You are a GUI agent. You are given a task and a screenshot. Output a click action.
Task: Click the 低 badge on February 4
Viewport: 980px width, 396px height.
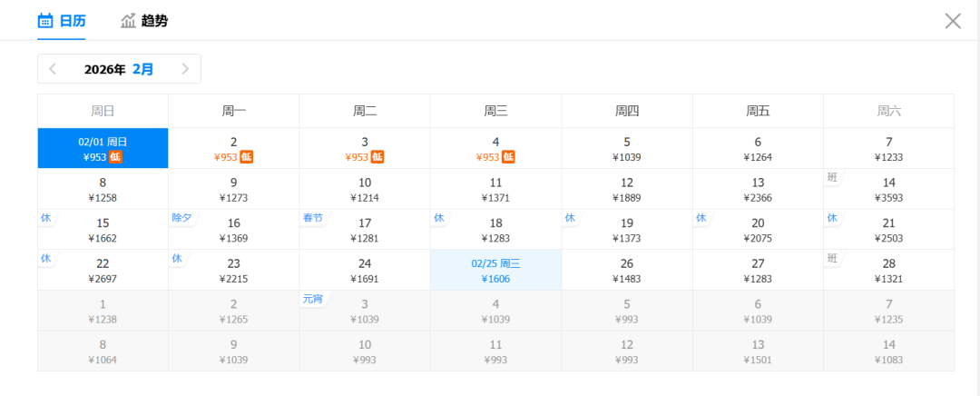[509, 157]
